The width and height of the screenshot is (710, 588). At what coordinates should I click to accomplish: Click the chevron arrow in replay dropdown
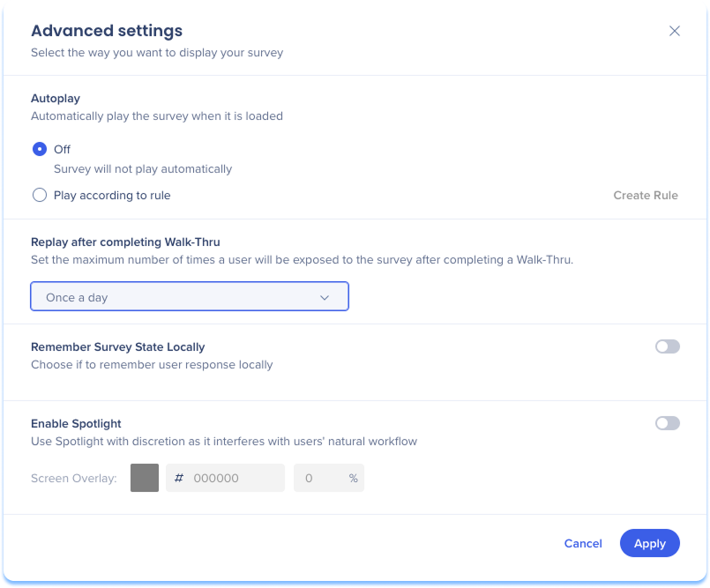(325, 298)
